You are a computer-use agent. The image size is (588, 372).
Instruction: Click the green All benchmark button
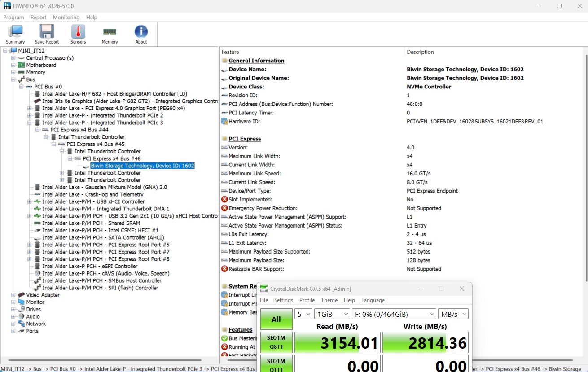tap(276, 319)
